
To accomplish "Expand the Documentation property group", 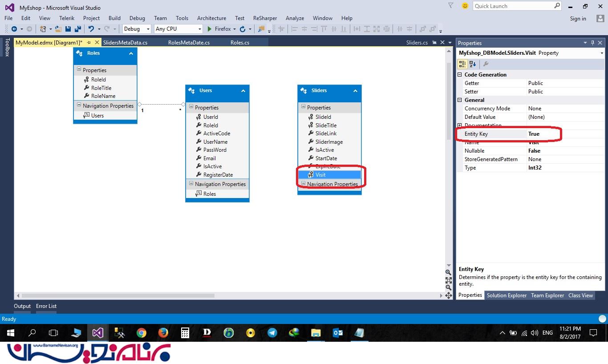I will click(460, 125).
